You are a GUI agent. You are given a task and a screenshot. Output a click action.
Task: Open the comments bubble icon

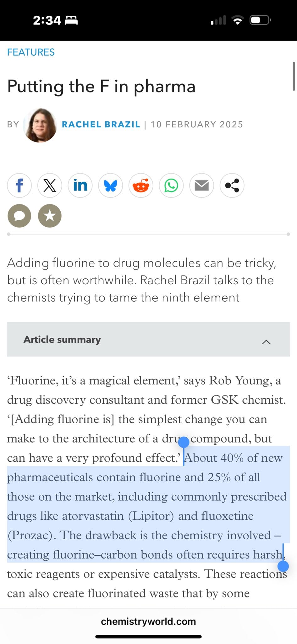click(x=19, y=216)
